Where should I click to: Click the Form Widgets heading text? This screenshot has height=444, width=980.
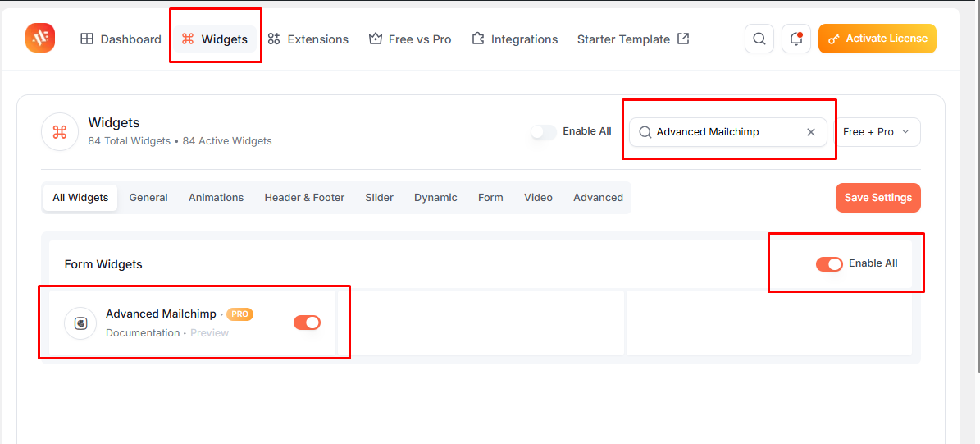tap(103, 264)
